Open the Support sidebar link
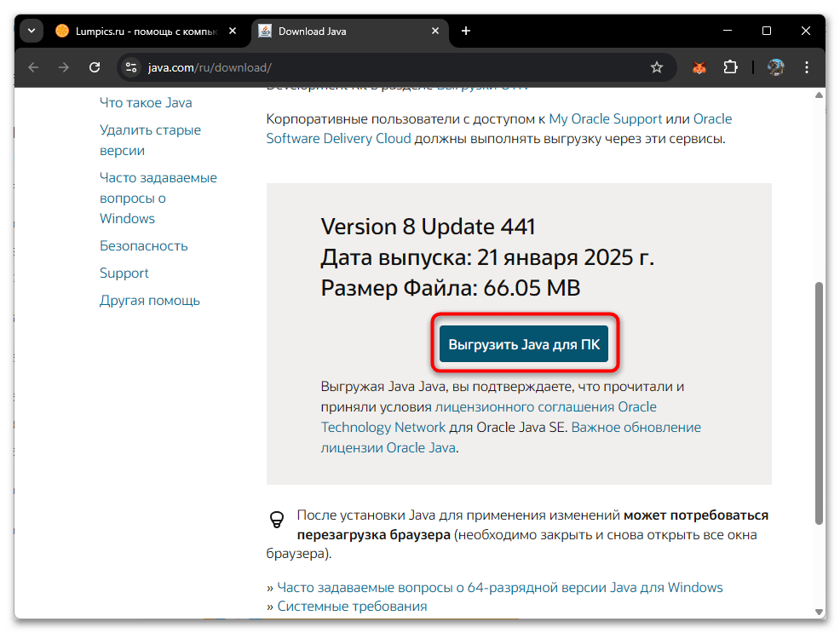This screenshot has width=840, height=633. 124,273
